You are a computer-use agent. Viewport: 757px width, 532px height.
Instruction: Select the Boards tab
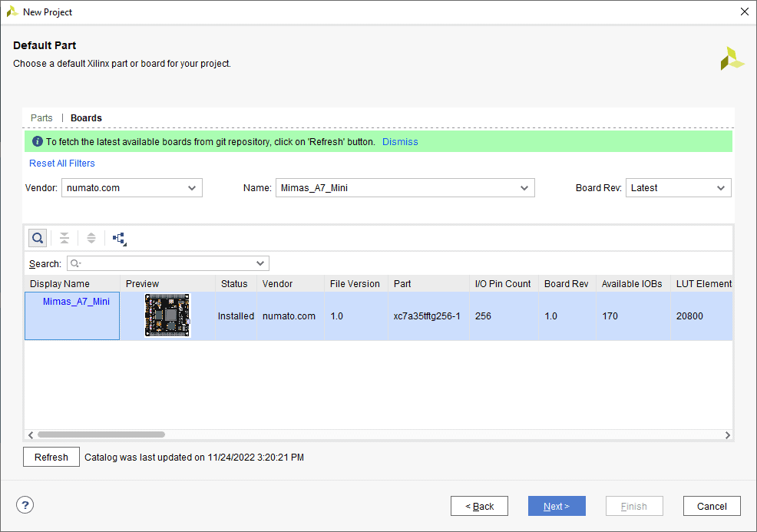[86, 118]
